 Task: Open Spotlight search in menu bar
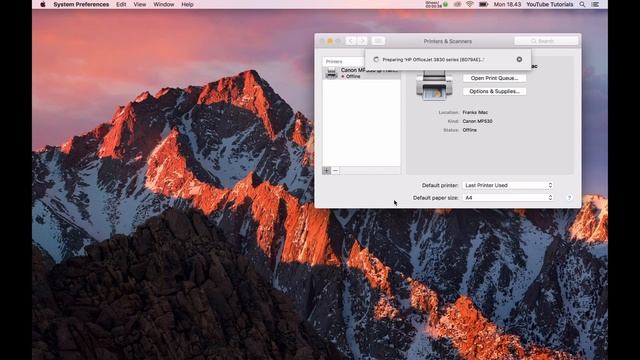(582, 4)
